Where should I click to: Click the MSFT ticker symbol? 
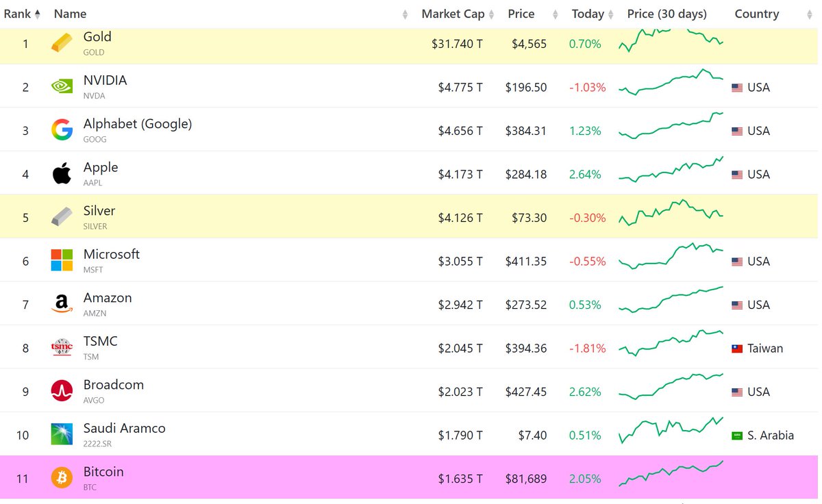93,270
